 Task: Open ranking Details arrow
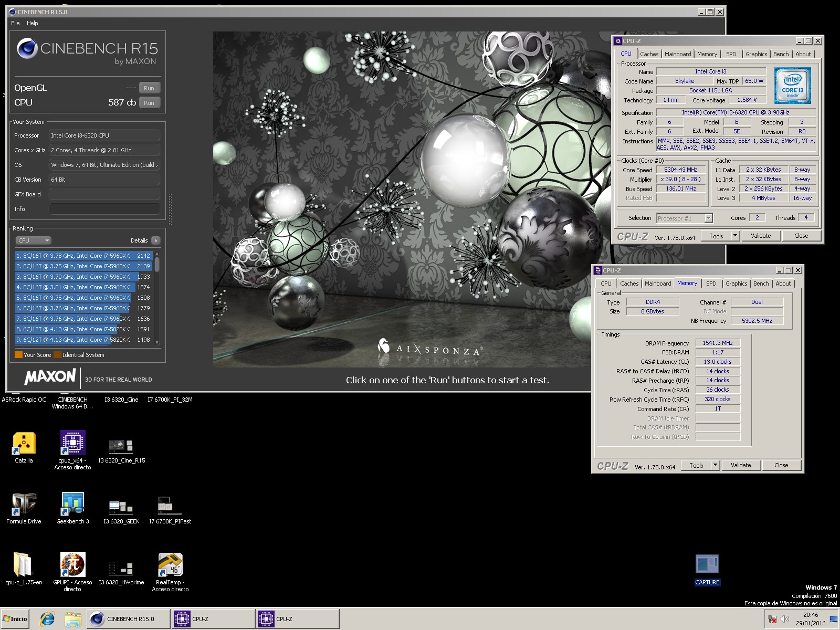coord(156,240)
